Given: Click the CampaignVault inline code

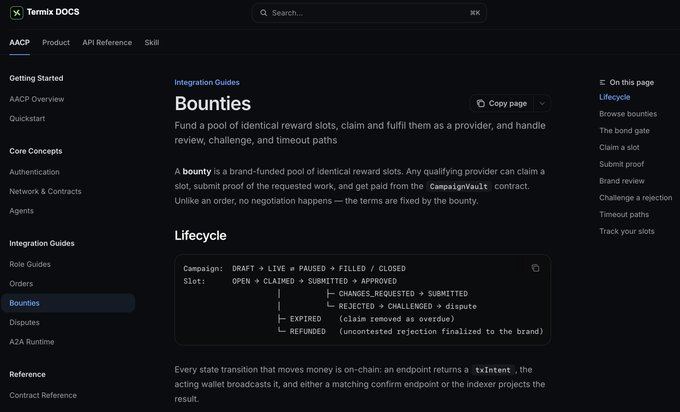Looking at the screenshot, I should (458, 186).
